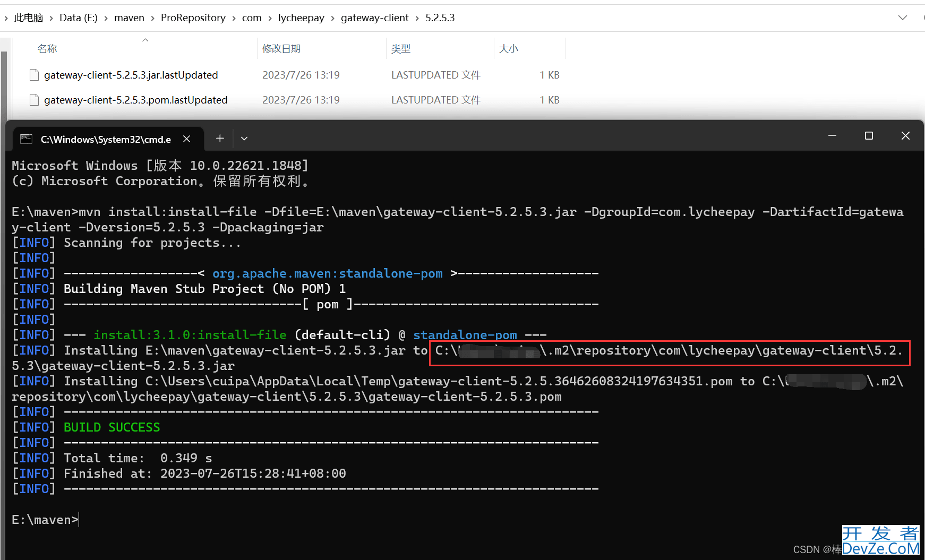Go to com folder in breadcrumb
The height and width of the screenshot is (560, 925).
click(x=252, y=18)
